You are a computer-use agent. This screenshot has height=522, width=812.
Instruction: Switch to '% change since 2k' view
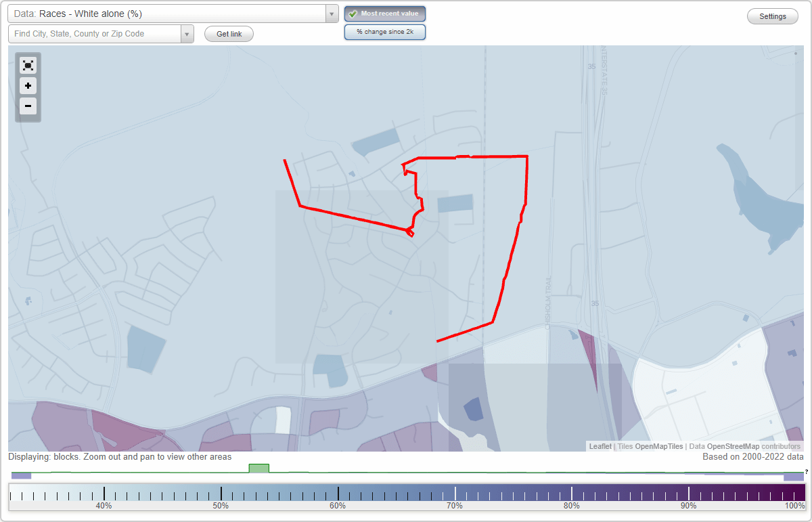384,31
